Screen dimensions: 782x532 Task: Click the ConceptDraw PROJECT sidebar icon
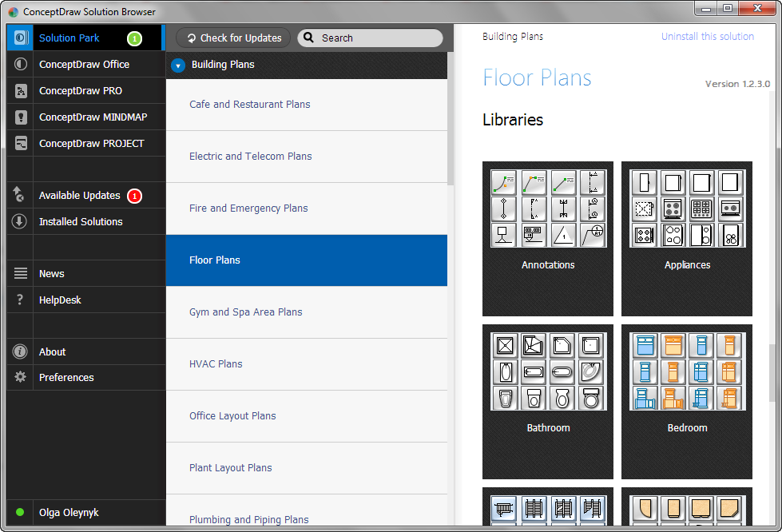coord(21,144)
